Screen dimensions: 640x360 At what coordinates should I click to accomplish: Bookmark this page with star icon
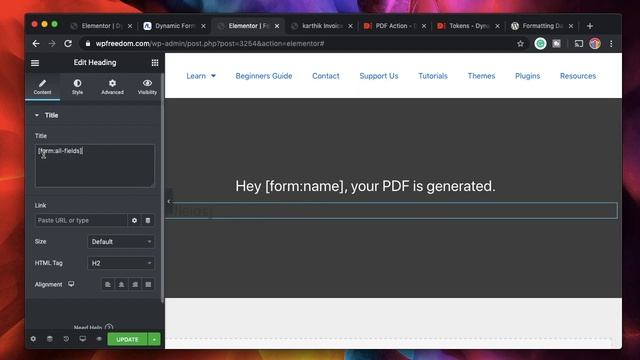point(520,44)
